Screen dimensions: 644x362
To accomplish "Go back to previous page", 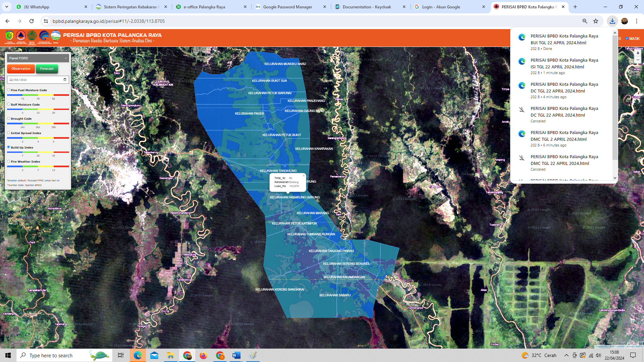I will [x=7, y=21].
